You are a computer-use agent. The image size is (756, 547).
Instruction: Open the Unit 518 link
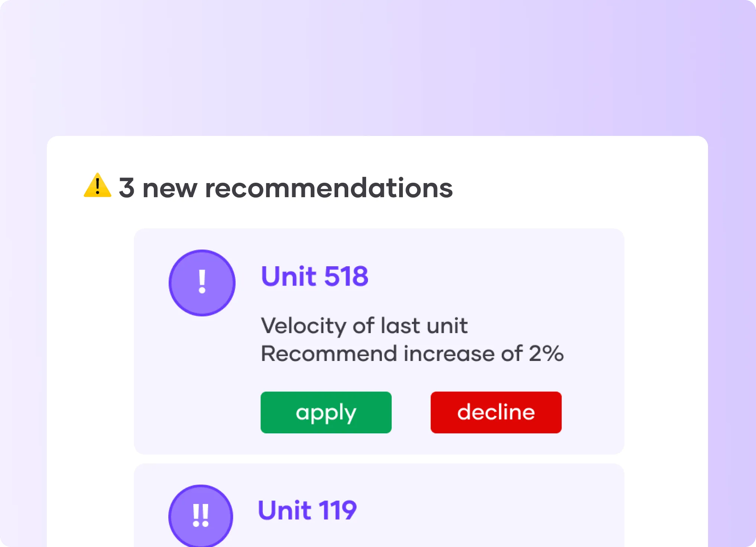pyautogui.click(x=315, y=275)
